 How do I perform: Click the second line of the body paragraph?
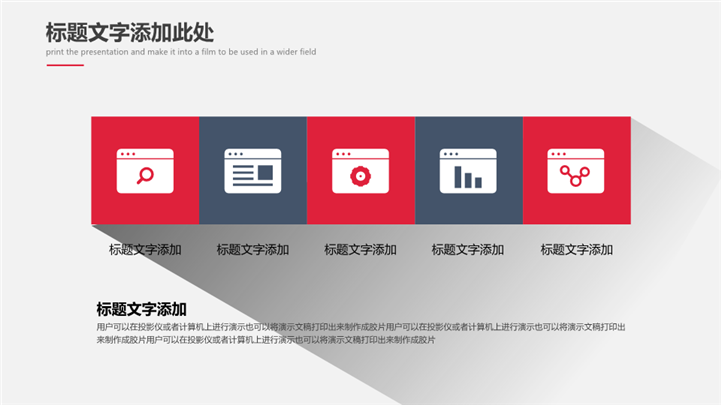(265, 340)
